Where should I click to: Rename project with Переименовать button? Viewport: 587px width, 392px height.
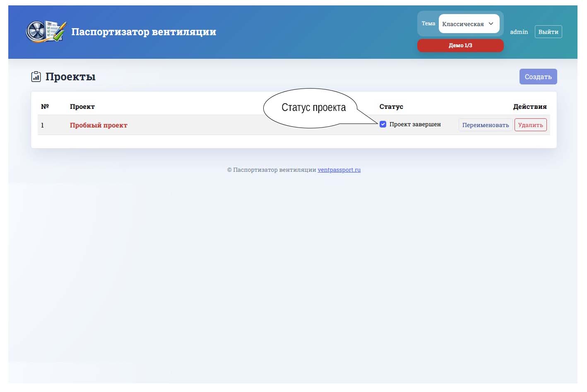pyautogui.click(x=486, y=125)
